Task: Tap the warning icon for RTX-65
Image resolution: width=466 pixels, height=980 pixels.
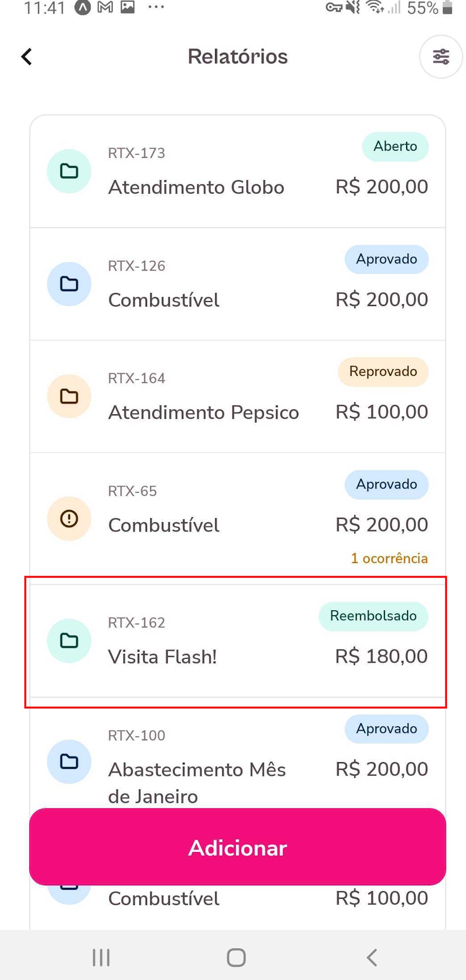Action: [x=69, y=519]
